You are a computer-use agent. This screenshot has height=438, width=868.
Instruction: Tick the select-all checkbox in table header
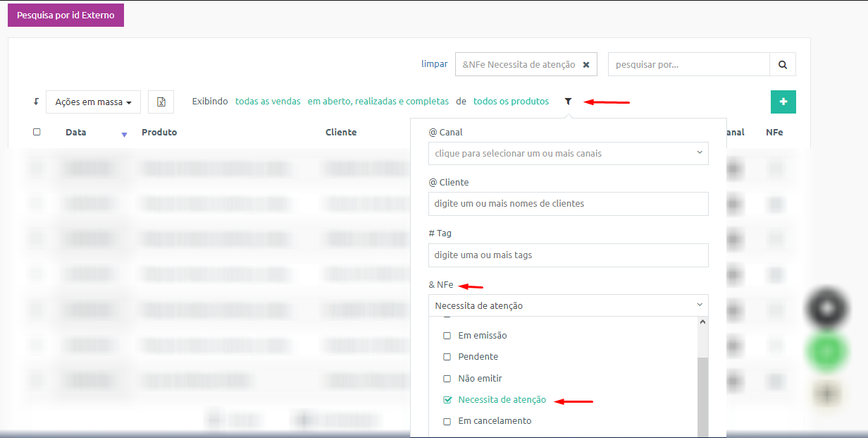(x=37, y=132)
